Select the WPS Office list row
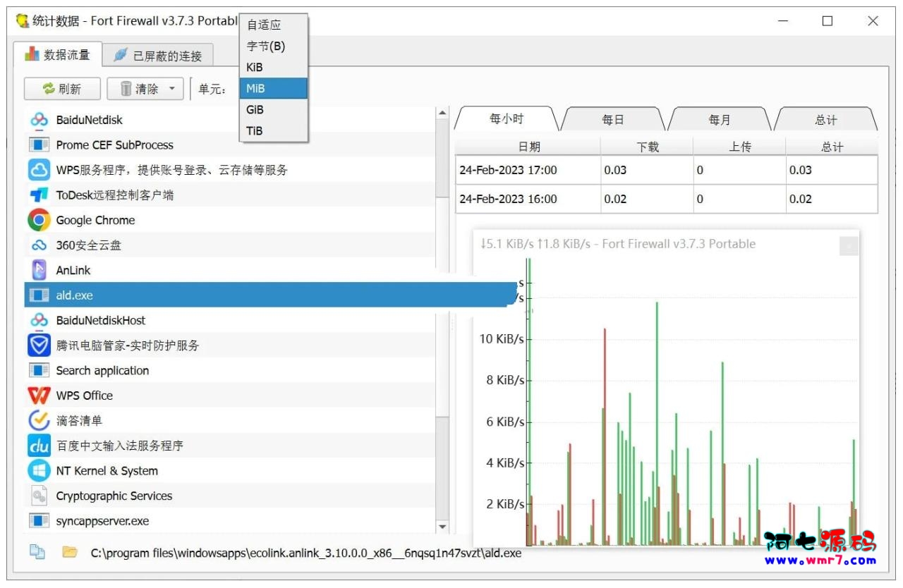 pyautogui.click(x=230, y=396)
